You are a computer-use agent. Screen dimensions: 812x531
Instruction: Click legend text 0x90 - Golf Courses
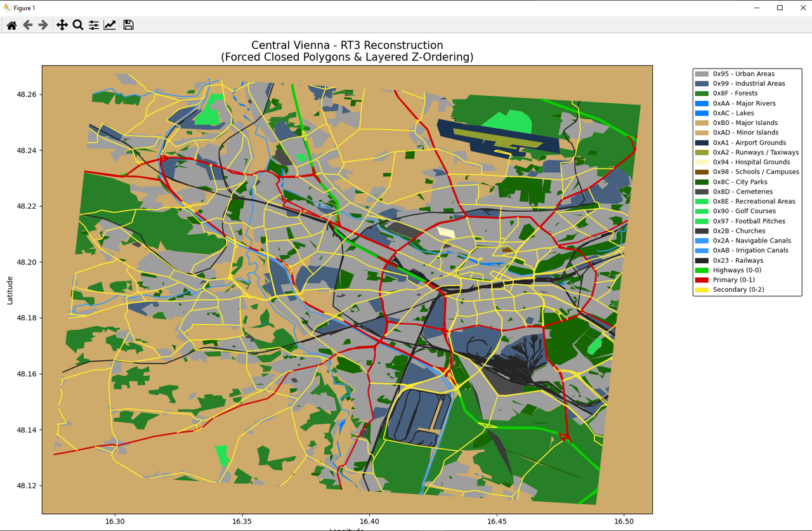tap(744, 211)
